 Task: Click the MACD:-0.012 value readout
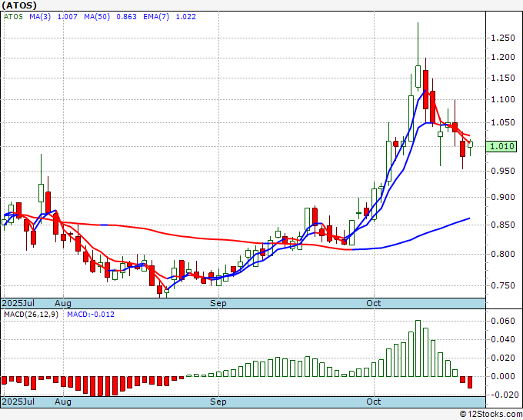(89, 315)
